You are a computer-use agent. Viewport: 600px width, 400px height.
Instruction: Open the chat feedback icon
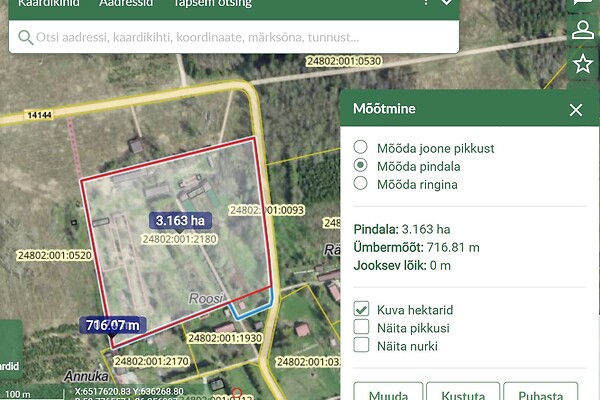pyautogui.click(x=582, y=5)
